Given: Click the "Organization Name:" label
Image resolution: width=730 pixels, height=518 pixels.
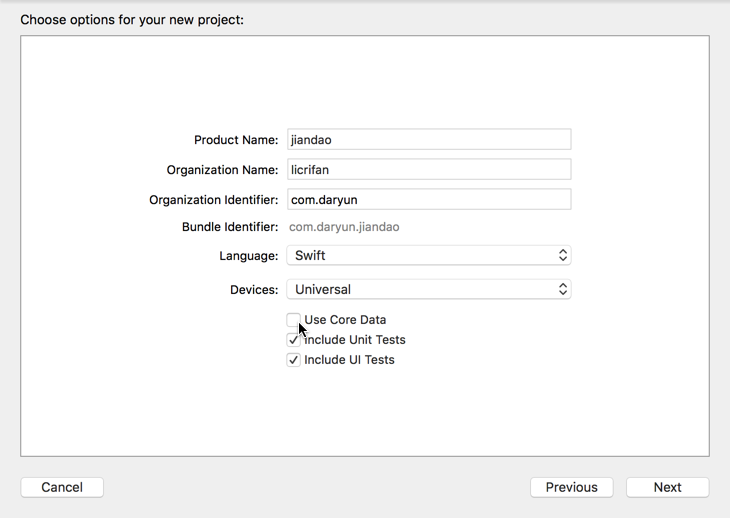Looking at the screenshot, I should pyautogui.click(x=222, y=170).
